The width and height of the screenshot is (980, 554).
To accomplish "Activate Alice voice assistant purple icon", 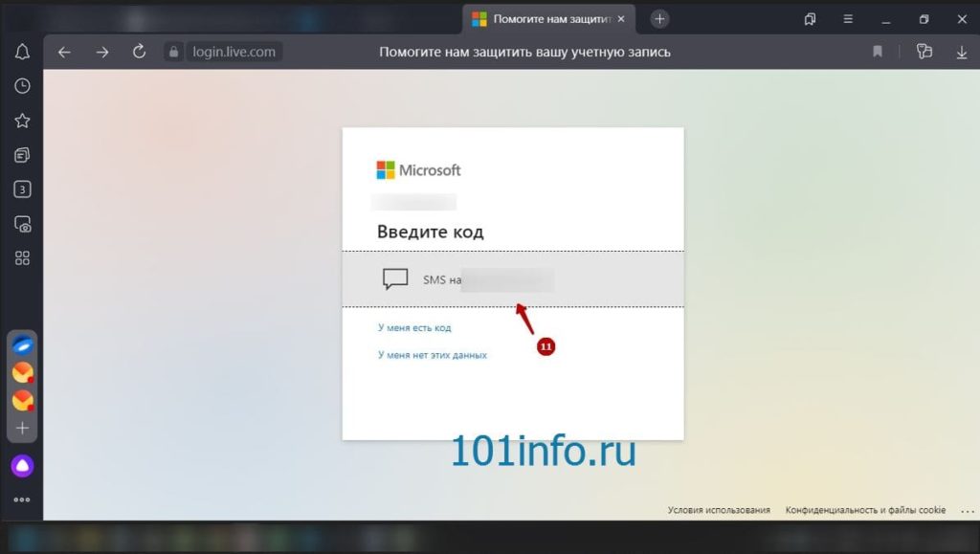I will 22,466.
